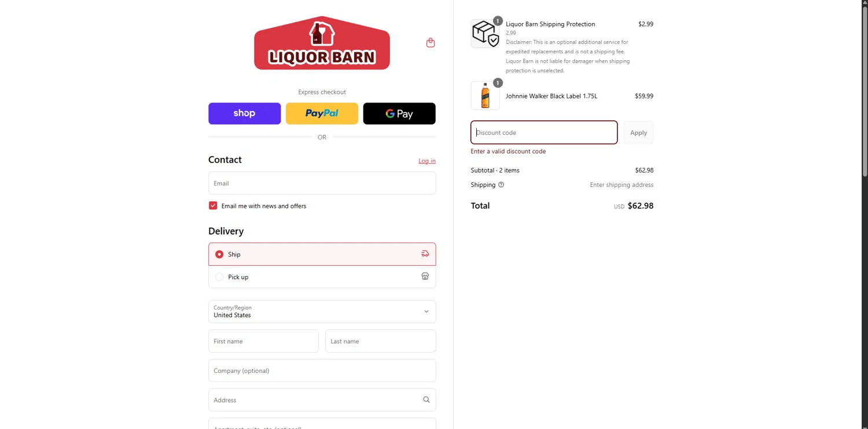Click the shipping protection disclaimer text
Screen dimensions: 868x429
click(568, 56)
